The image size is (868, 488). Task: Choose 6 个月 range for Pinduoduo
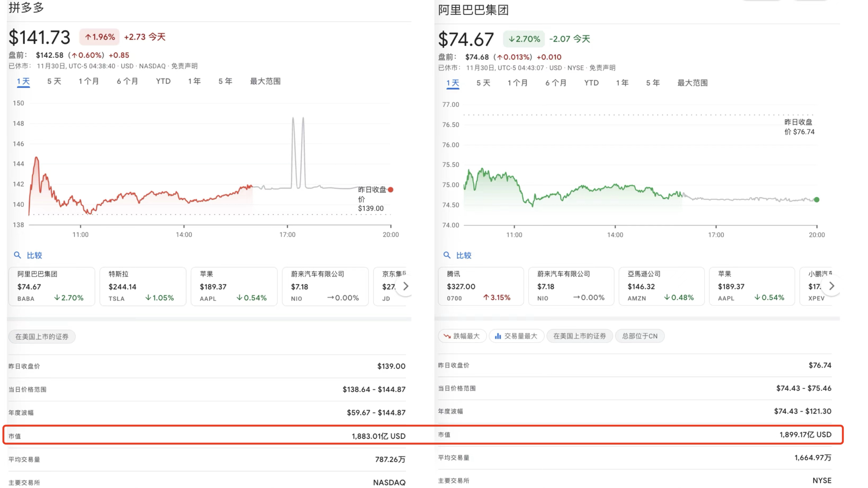[x=127, y=81]
